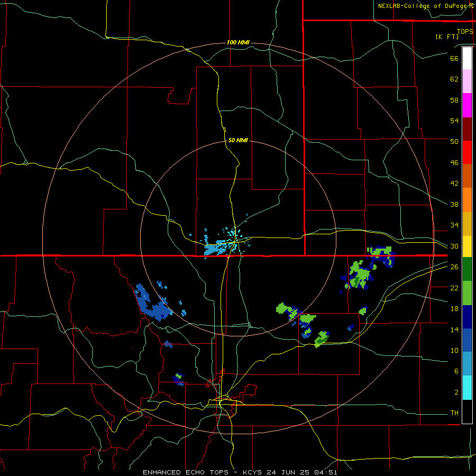Click the ENHANCED ECHO TOPS product title
Image resolution: width=476 pixels, height=476 pixels.
(186, 472)
